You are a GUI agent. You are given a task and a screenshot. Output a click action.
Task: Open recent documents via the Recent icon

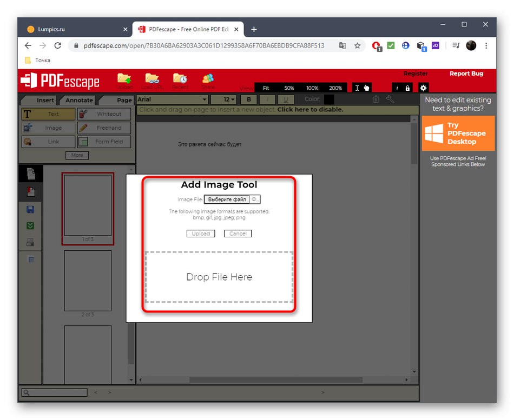(x=180, y=79)
